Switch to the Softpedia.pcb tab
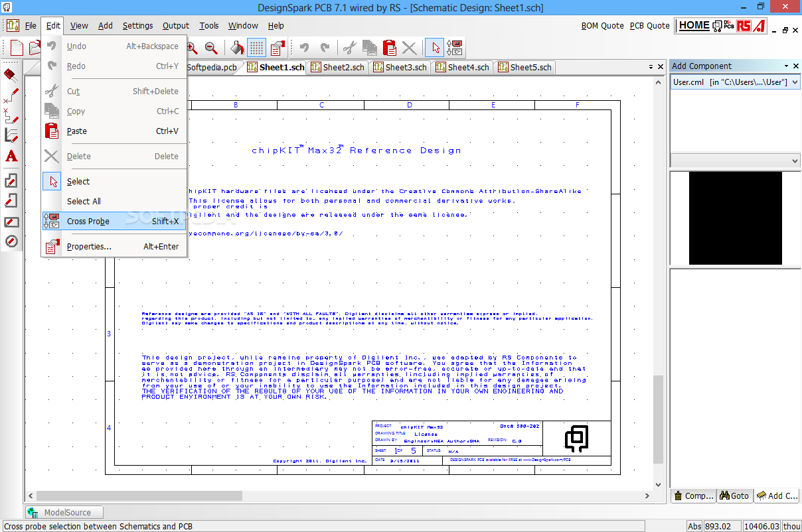Screen dimensions: 802x532 pos(212,67)
